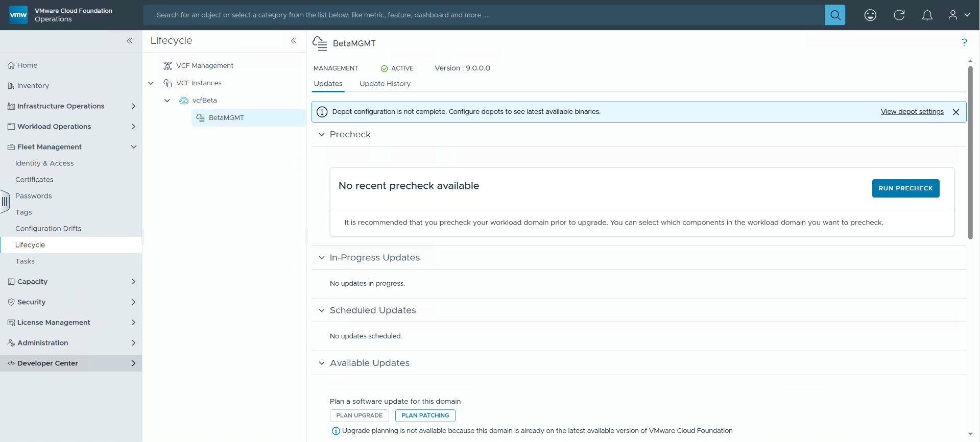Click the License Management icon
The image size is (980, 442).
[11, 323]
